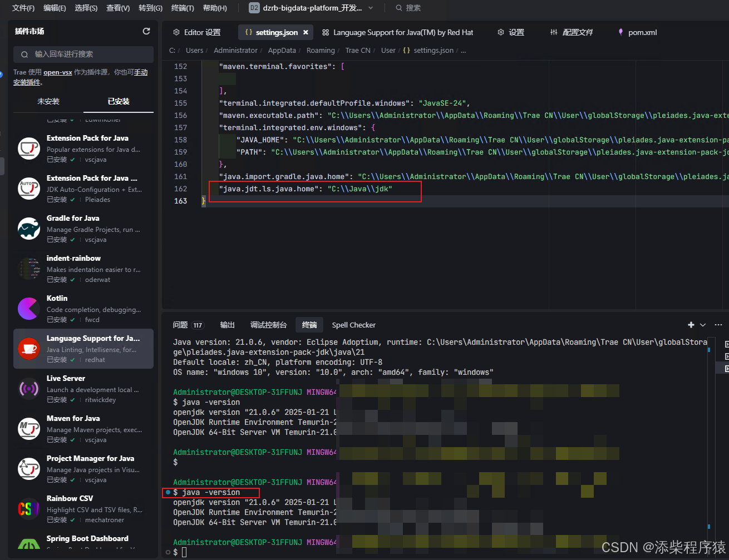
Task: Click the title bar 搜索 box
Action: (x=408, y=8)
